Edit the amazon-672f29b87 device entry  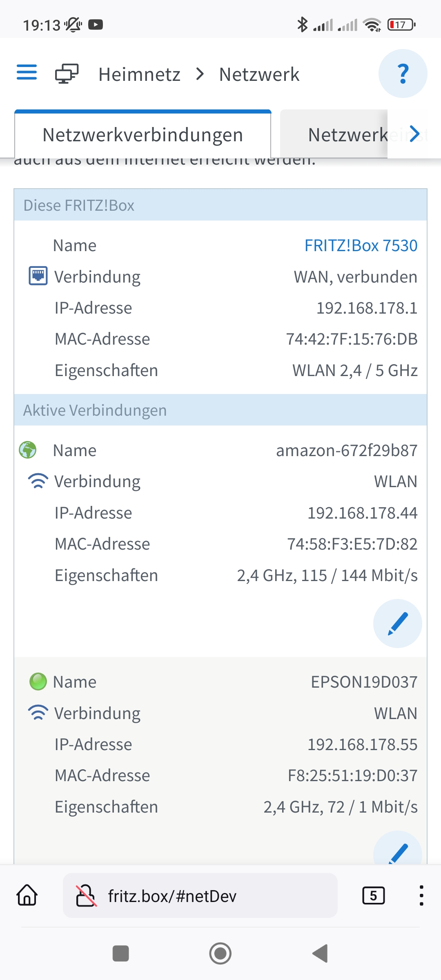[x=397, y=623]
